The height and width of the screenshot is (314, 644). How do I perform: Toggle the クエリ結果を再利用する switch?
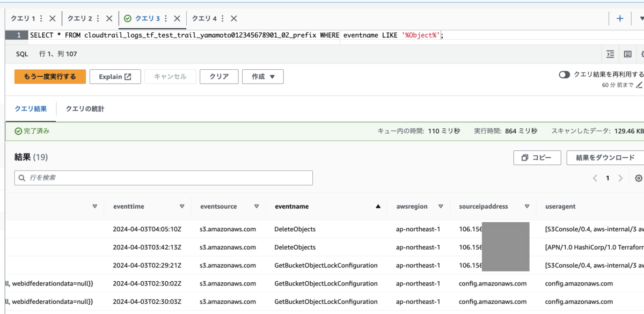564,75
